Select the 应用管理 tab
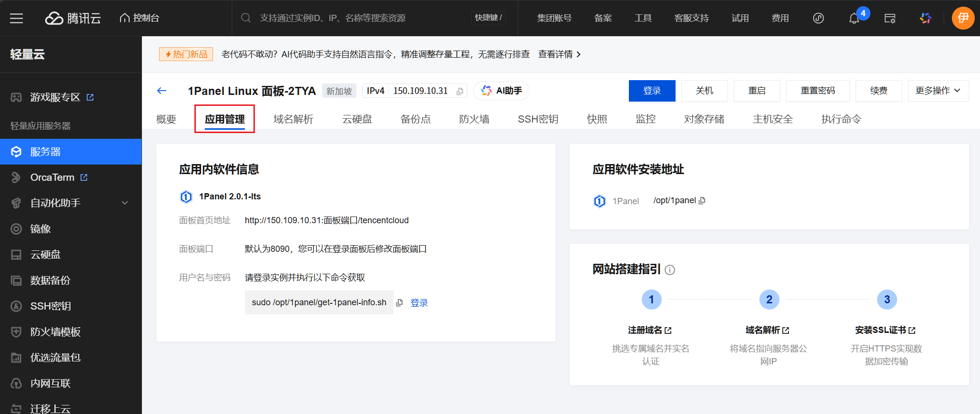 click(225, 119)
